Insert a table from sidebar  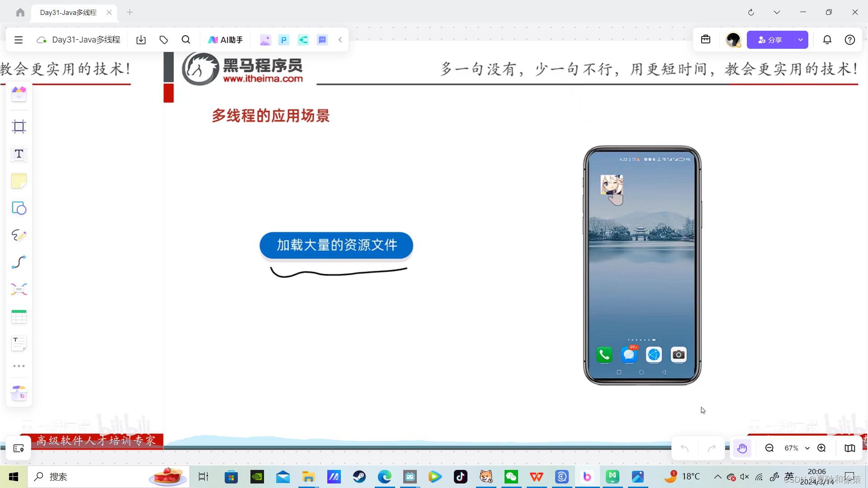click(19, 317)
